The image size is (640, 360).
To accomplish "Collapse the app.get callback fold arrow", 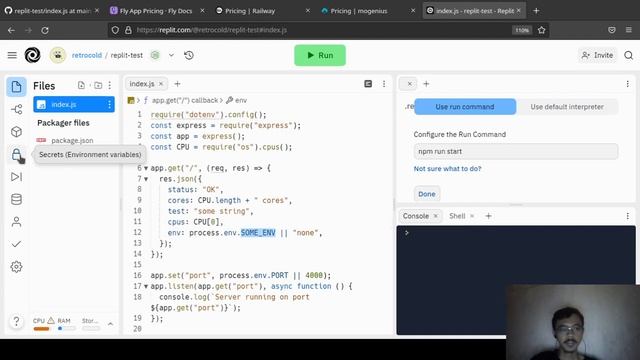I will coord(146,168).
